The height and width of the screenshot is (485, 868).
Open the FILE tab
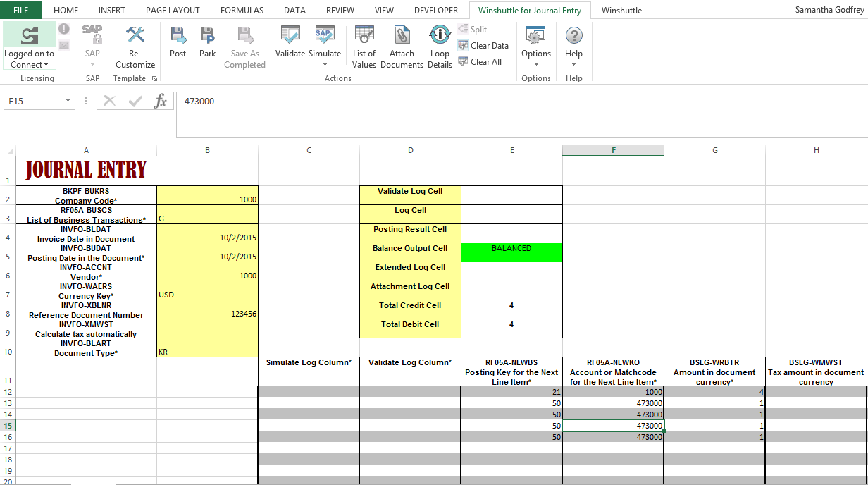click(21, 10)
